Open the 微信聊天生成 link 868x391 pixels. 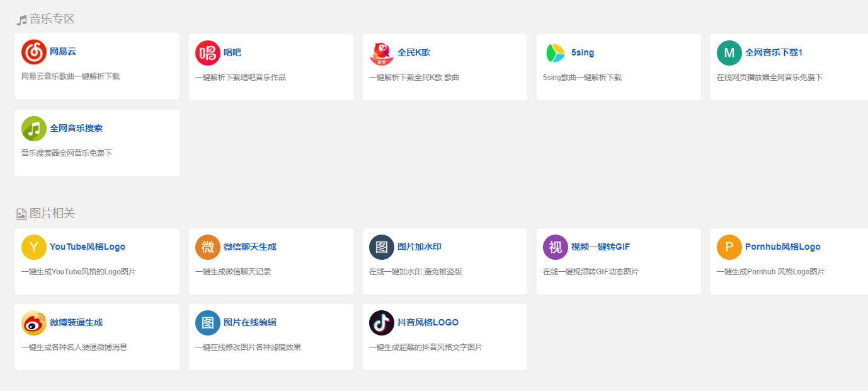coord(250,247)
